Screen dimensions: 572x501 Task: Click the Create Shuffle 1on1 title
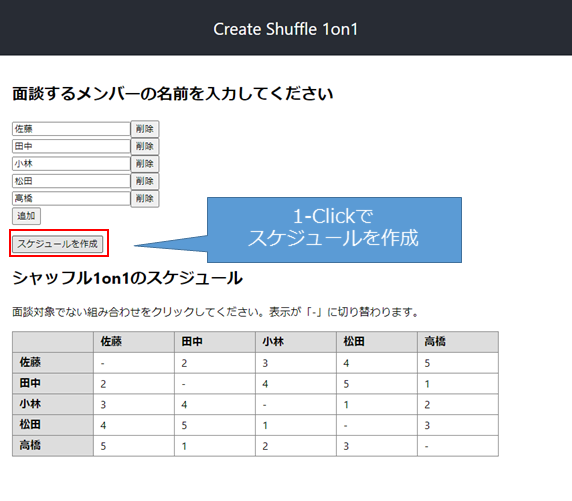tap(286, 29)
